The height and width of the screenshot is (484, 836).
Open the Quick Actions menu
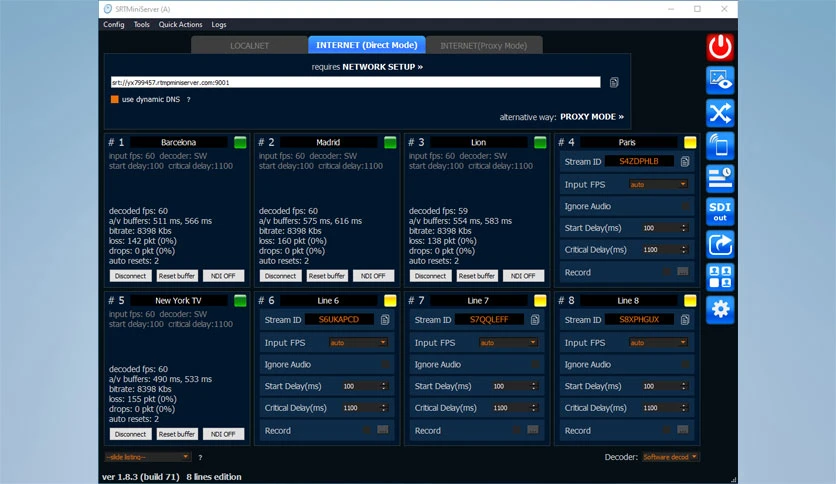pos(180,25)
